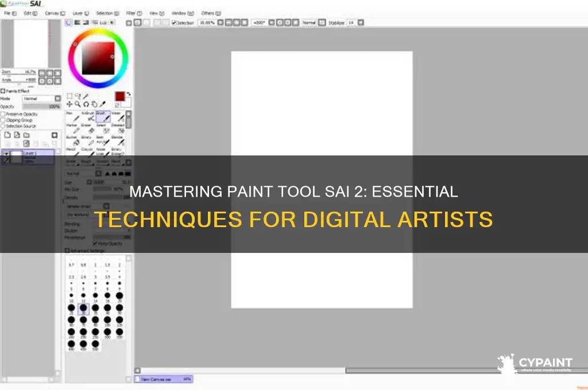Image resolution: width=588 pixels, height=390 pixels.
Task: Pick the dark red foreground color swatch
Action: point(119,96)
